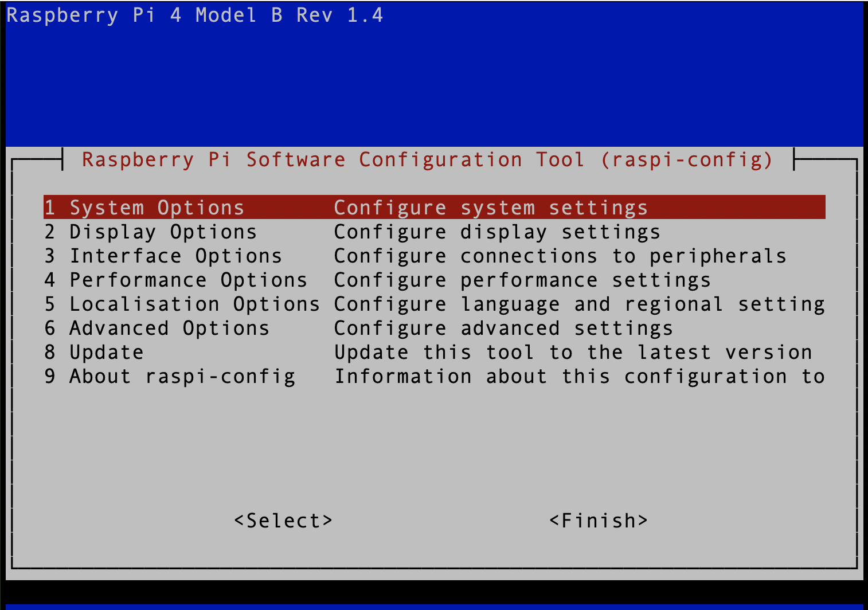Open 9 About raspi-config entry
Screen dimensions: 868x610
click(x=434, y=376)
